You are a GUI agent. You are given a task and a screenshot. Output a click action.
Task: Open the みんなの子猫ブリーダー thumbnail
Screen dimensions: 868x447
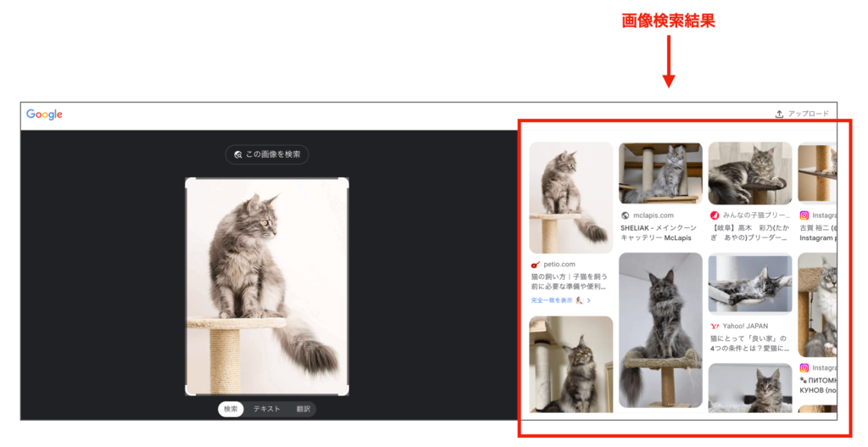point(750,173)
